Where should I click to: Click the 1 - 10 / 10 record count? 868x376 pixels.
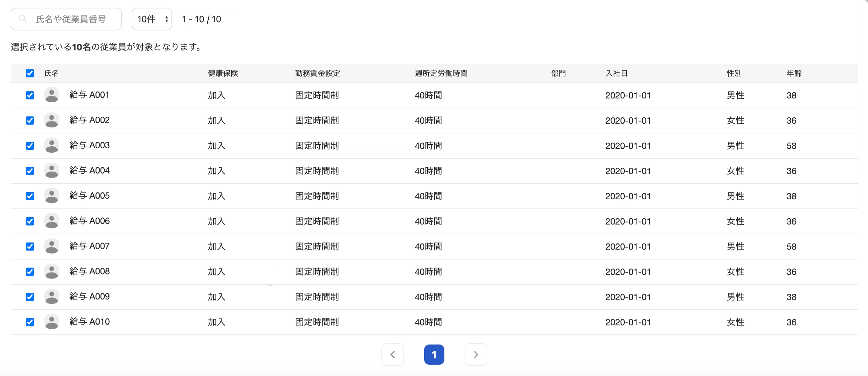point(201,19)
